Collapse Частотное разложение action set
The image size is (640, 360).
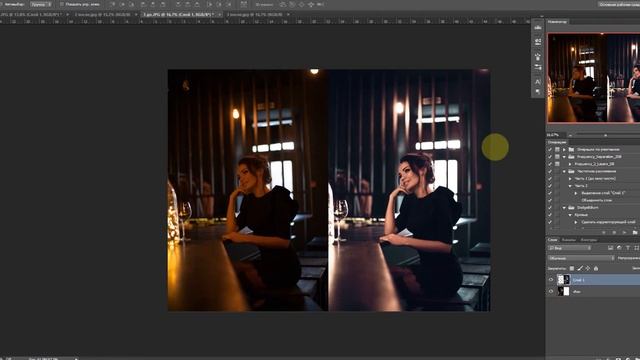564,171
